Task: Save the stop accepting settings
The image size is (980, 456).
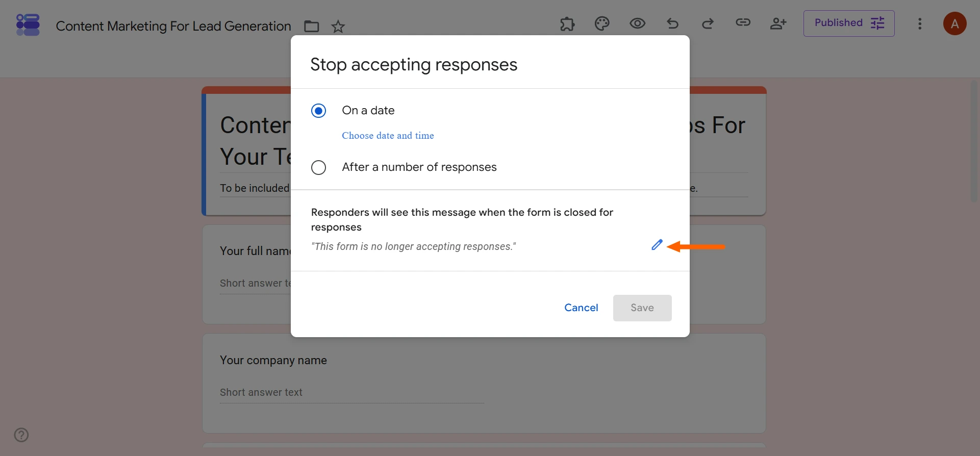Action: [642, 308]
